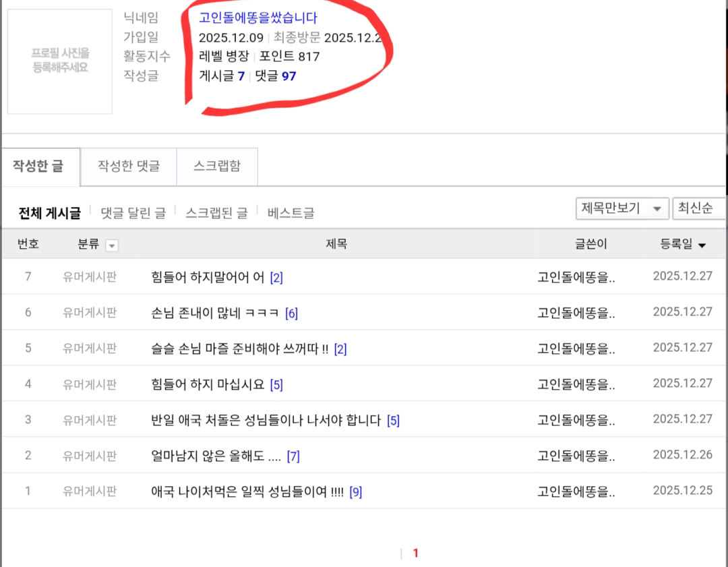
Task: Switch to the 작성한 댓글 tab
Action: (x=128, y=166)
